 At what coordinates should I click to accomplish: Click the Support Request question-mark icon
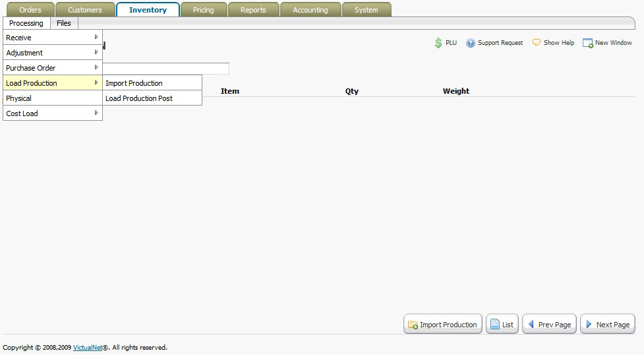tap(471, 43)
